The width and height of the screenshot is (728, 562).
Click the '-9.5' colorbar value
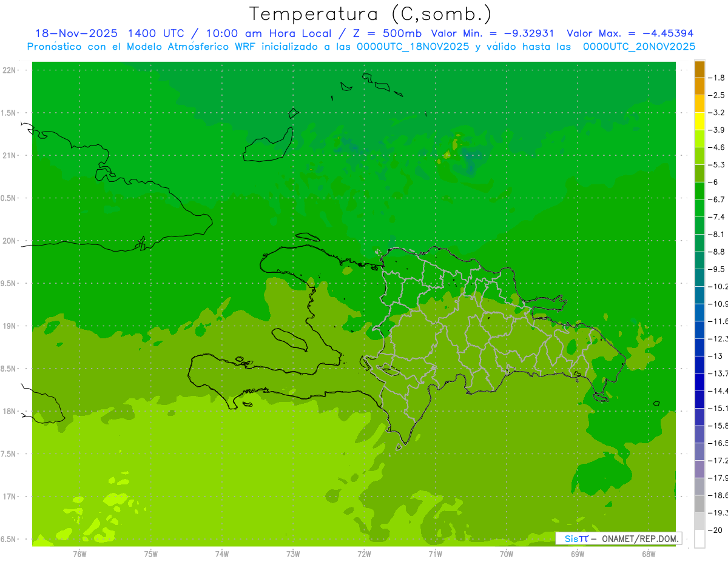click(716, 269)
